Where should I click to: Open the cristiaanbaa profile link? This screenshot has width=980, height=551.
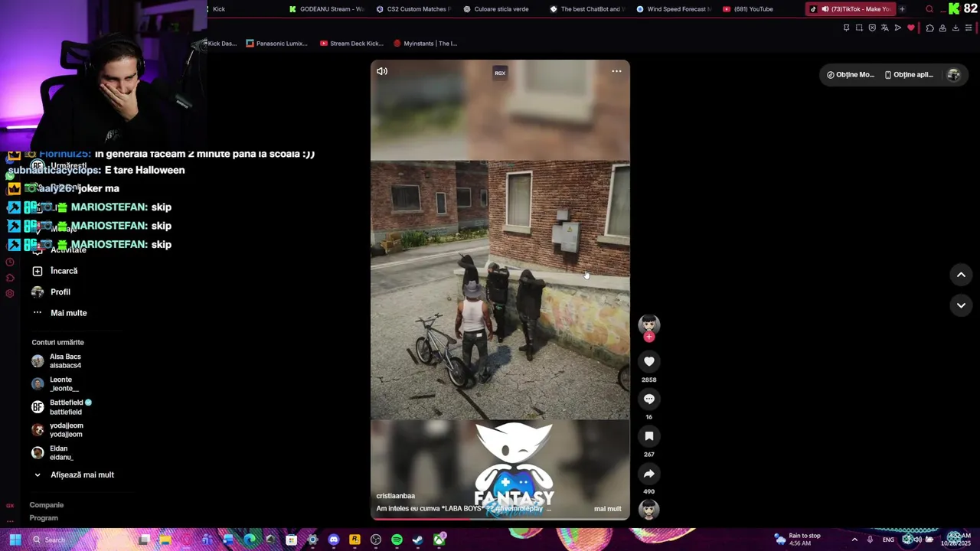[396, 496]
